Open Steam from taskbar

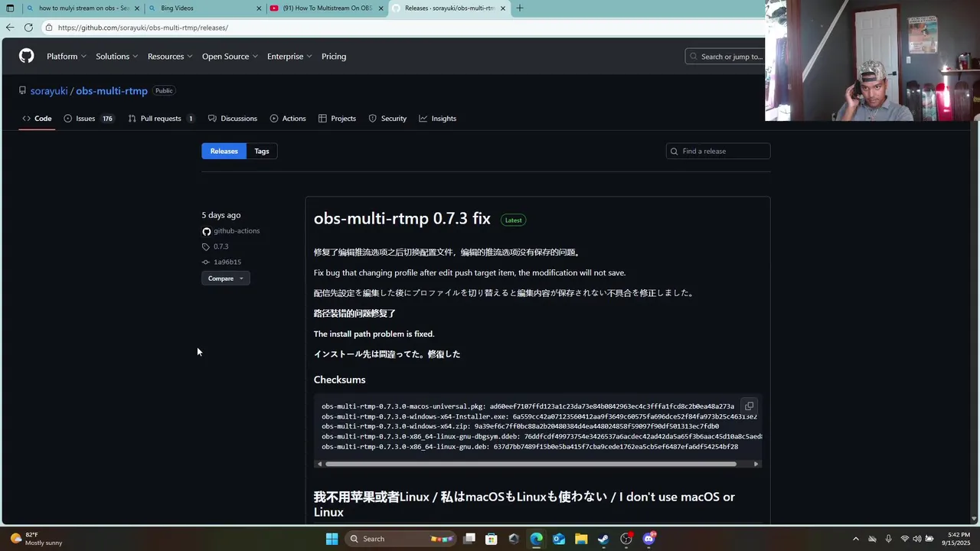coord(603,539)
